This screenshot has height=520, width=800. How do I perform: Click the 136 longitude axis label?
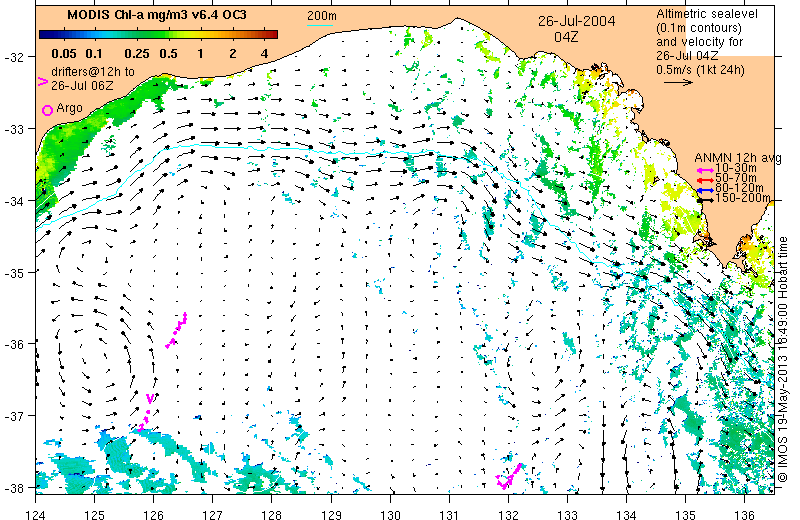(744, 514)
